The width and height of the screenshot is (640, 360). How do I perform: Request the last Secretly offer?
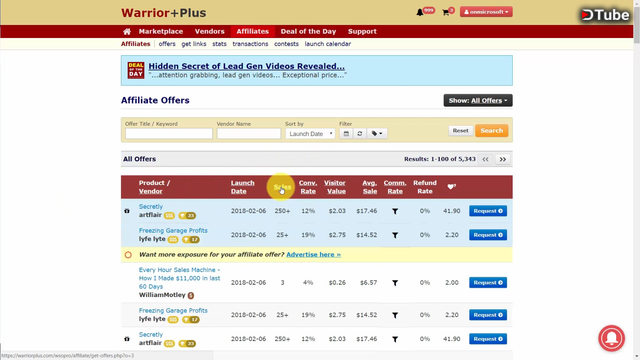coord(488,339)
